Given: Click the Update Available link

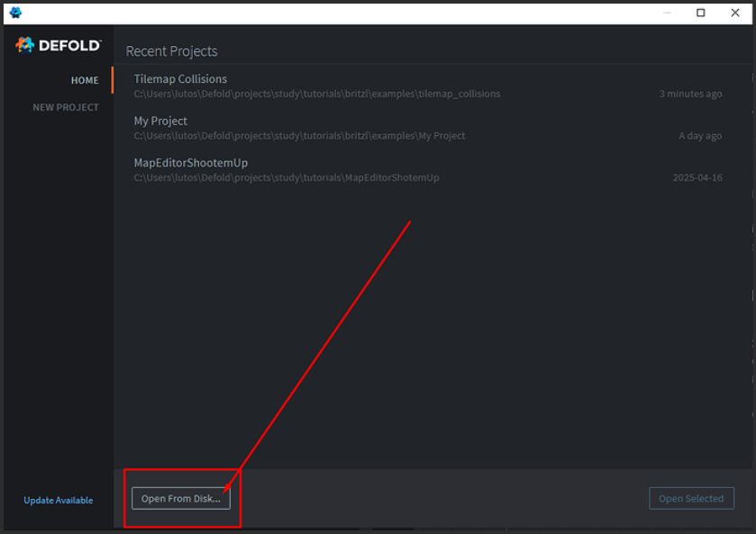Looking at the screenshot, I should pos(59,501).
